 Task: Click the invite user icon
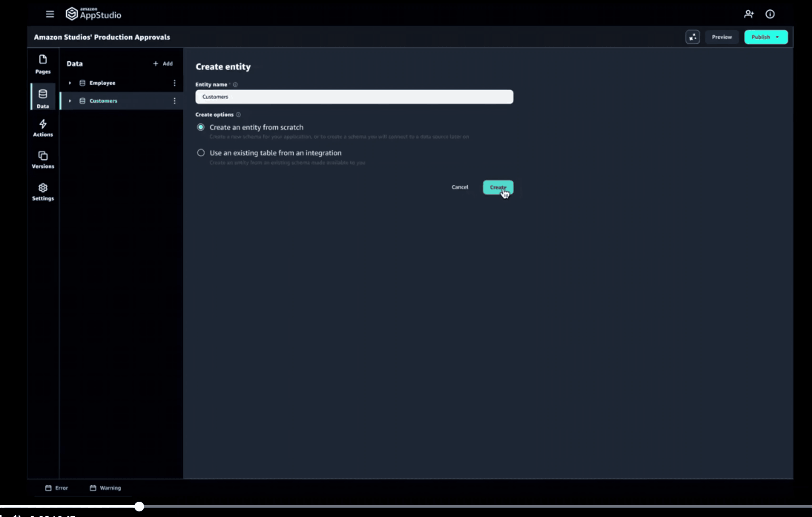click(x=749, y=14)
